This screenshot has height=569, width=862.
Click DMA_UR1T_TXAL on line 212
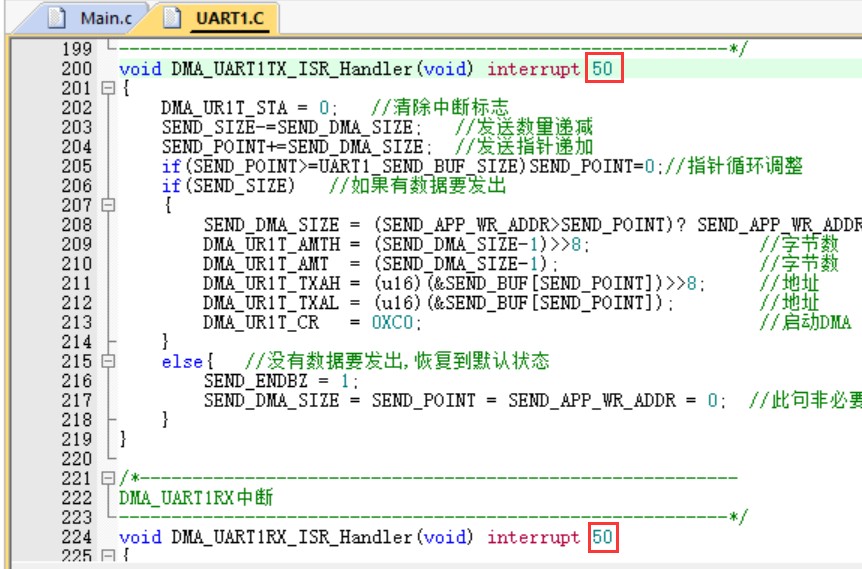coord(271,303)
